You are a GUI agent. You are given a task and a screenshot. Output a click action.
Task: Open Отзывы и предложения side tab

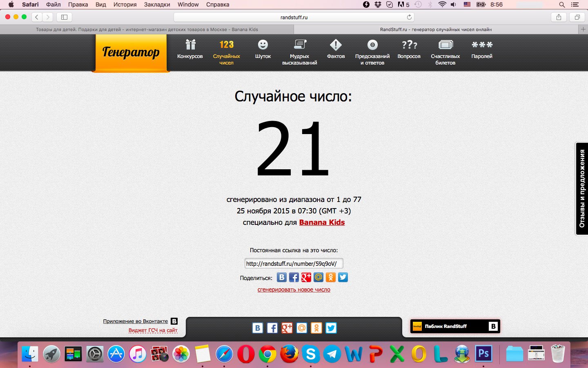(x=582, y=188)
